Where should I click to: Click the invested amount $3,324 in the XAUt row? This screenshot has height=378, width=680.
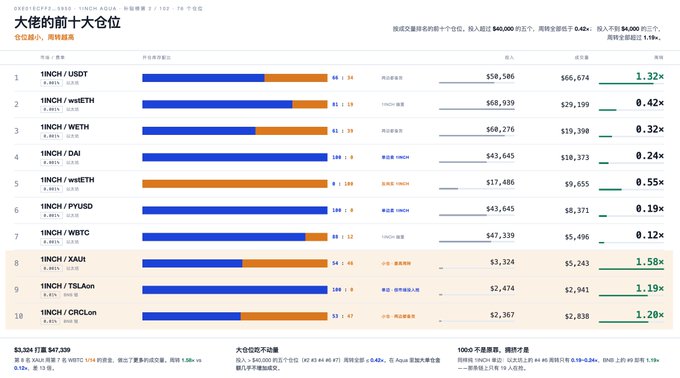502,262
